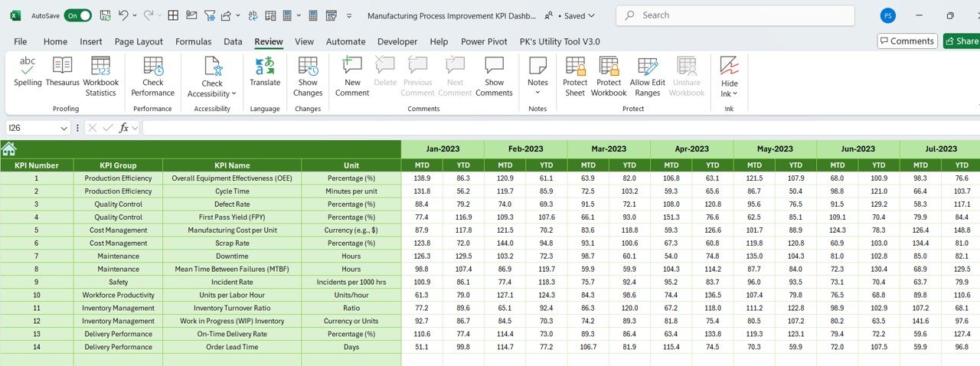Viewport: 980px width, 366px height.
Task: Click the KPI Number 14 cell
Action: tap(37, 347)
